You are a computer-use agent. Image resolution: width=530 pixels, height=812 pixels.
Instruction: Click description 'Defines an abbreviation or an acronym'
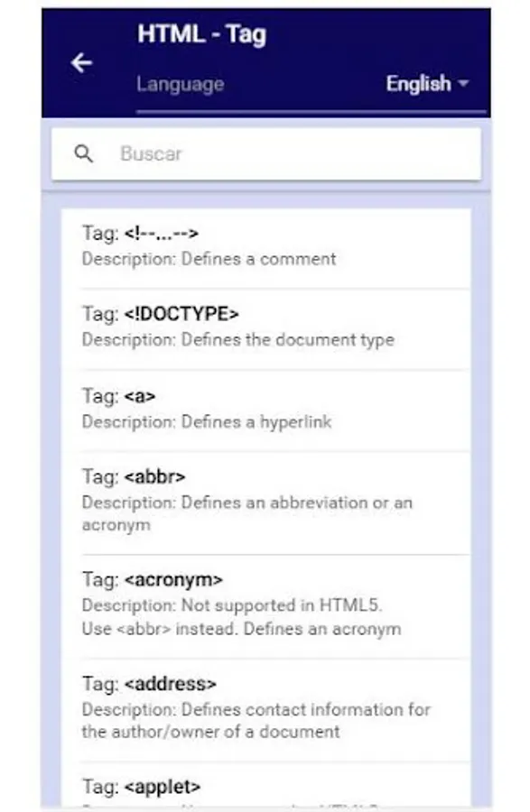tap(247, 513)
